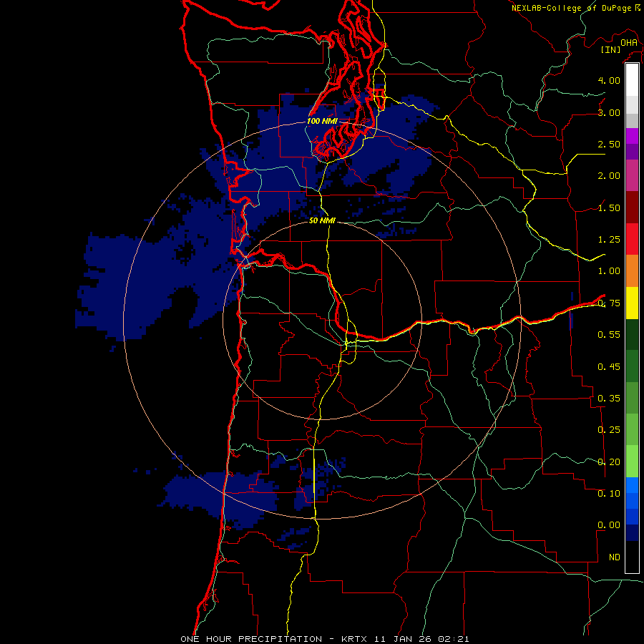Select the magenta legend swatch

[632, 136]
